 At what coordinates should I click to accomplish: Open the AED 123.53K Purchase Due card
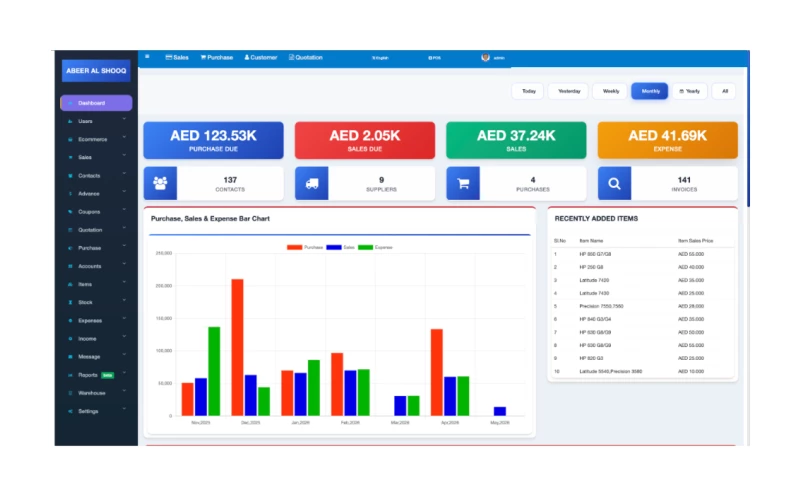(213, 140)
